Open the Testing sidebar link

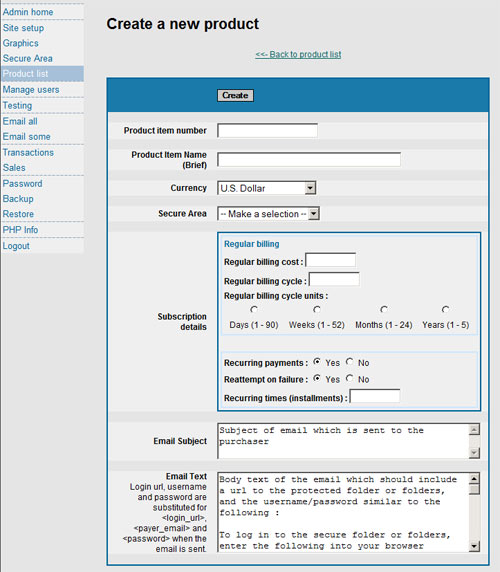17,105
